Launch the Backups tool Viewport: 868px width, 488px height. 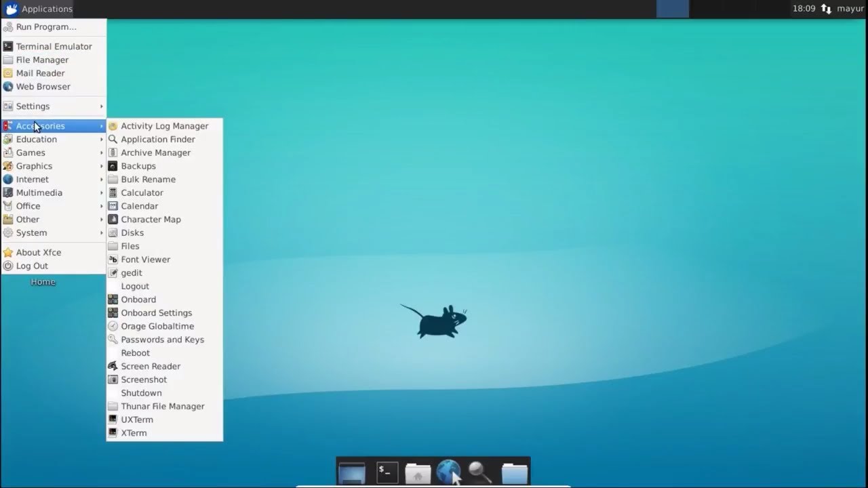tap(165, 166)
